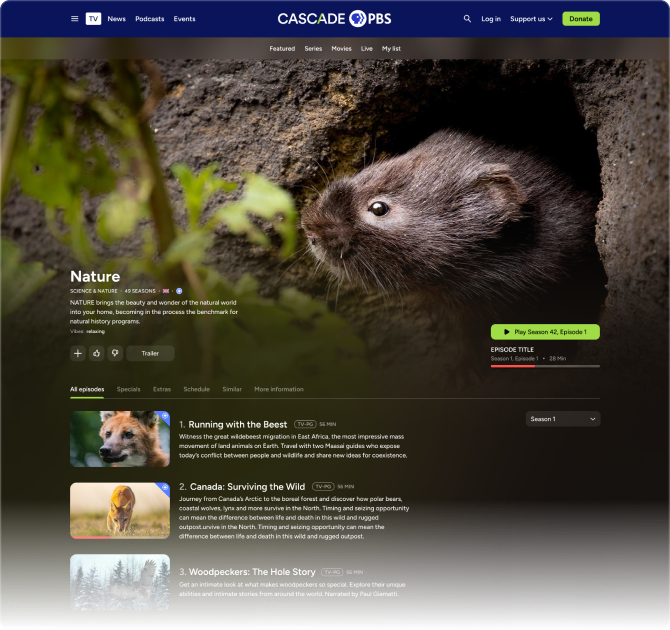
Task: Click the Cascade PBS logo
Action: click(335, 18)
